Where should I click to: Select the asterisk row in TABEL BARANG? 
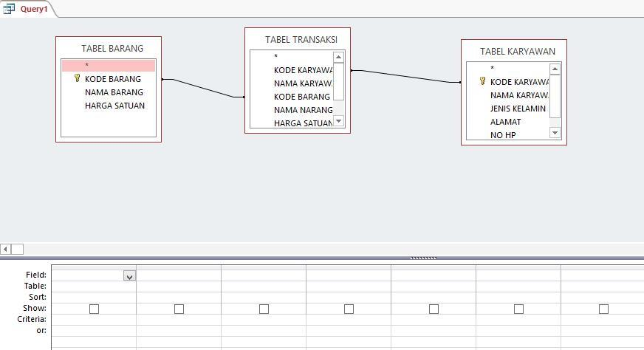pyautogui.click(x=109, y=65)
